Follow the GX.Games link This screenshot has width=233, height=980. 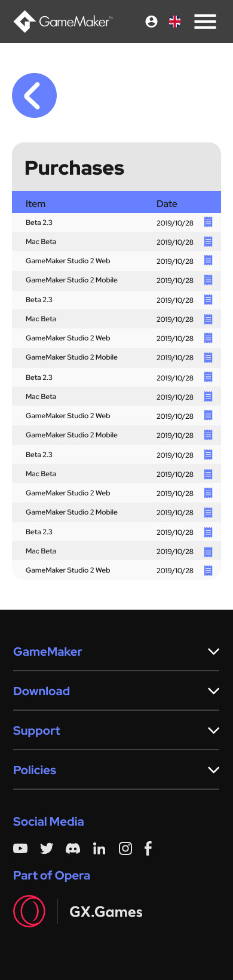(106, 912)
